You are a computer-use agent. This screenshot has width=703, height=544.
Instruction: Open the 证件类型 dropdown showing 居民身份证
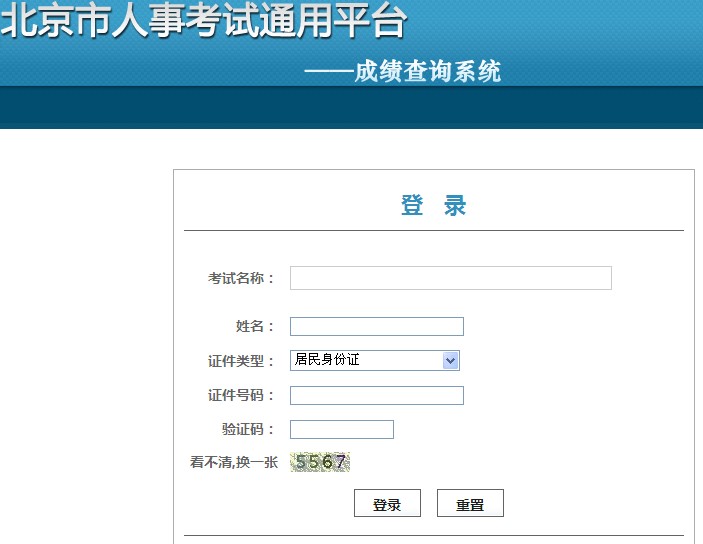[366, 361]
